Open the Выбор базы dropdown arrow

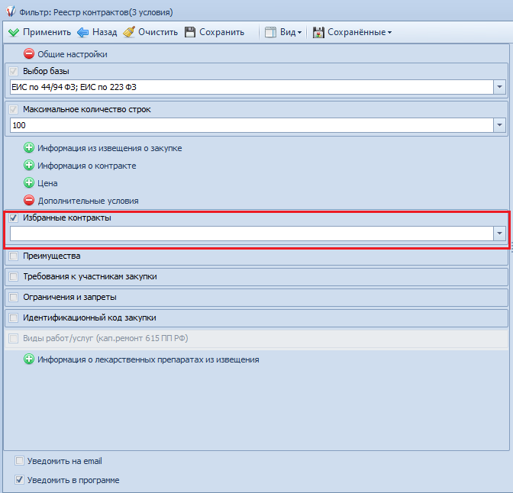[499, 87]
